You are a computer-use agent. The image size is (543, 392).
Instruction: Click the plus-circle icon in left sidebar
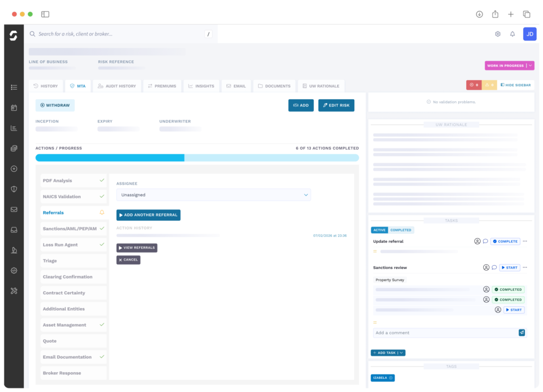tap(14, 169)
